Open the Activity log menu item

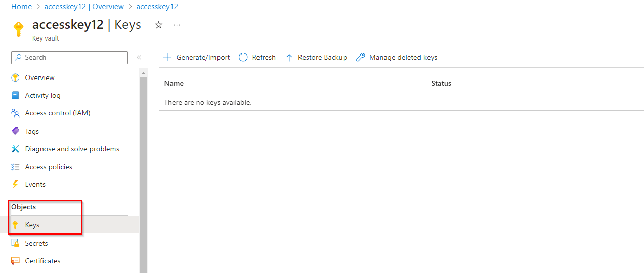(42, 95)
